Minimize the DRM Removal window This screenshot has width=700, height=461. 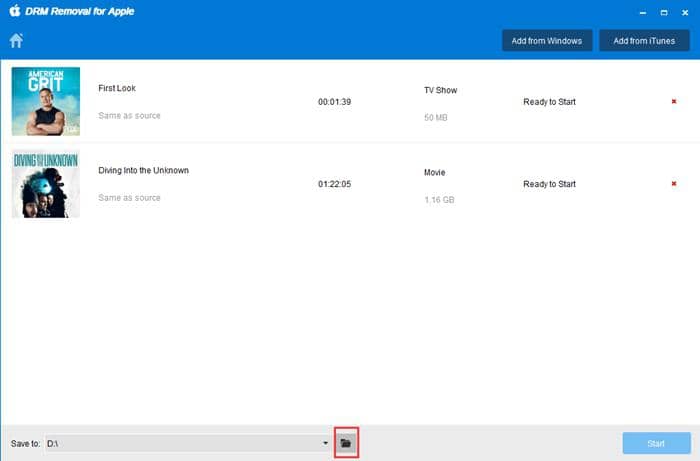pyautogui.click(x=640, y=12)
